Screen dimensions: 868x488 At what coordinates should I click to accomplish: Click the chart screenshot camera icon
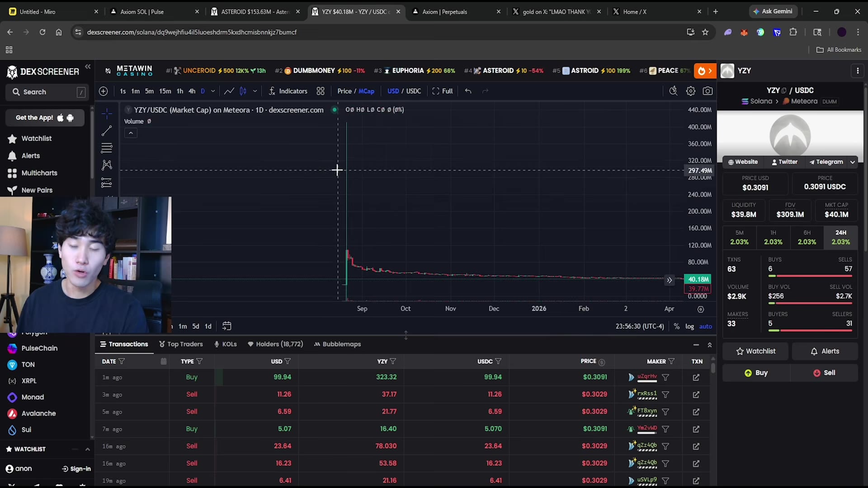(708, 91)
